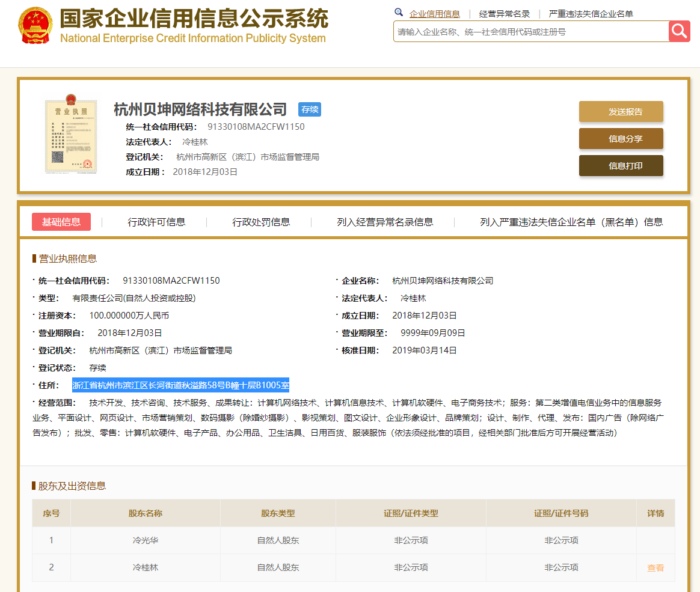Click the national emblem logo

click(x=35, y=25)
